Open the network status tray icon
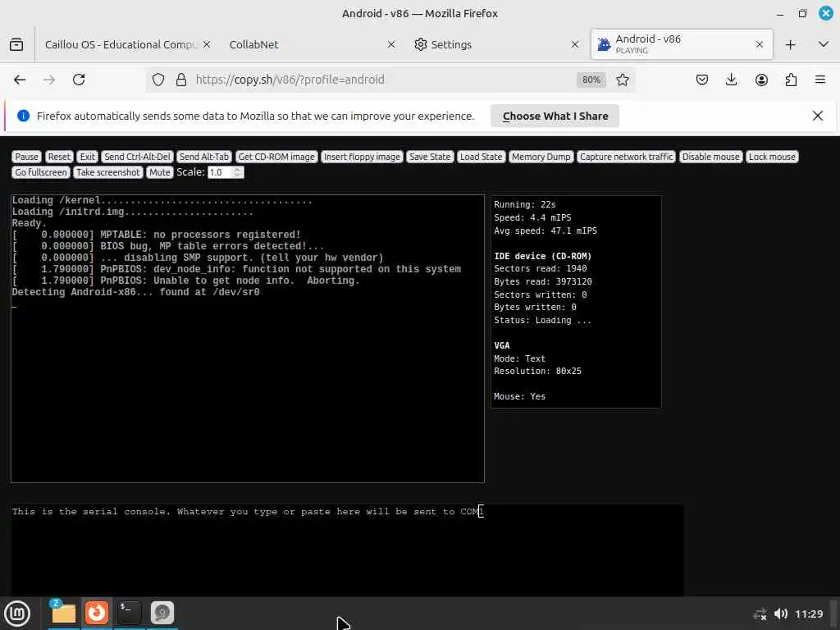 click(760, 614)
